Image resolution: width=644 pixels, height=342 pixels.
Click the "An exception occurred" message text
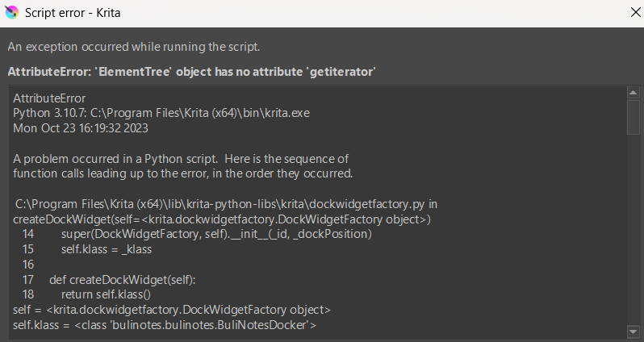pyautogui.click(x=133, y=48)
